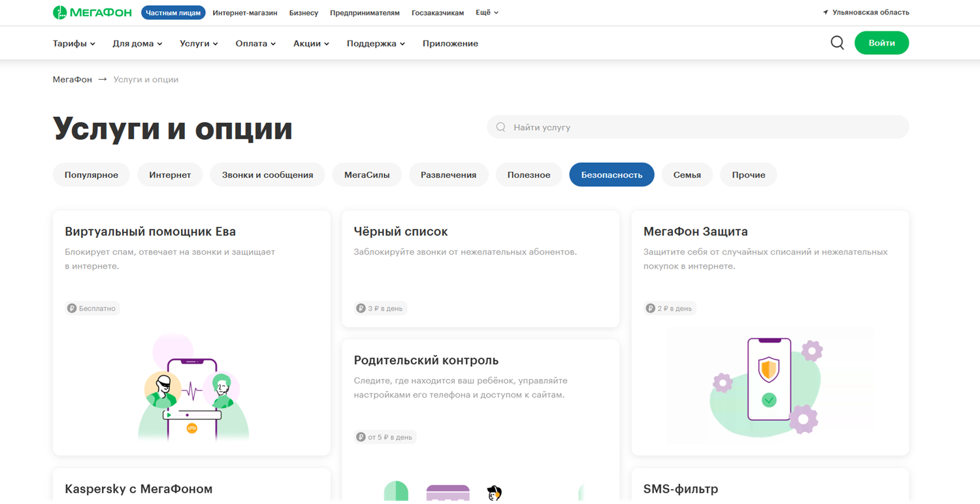Open Родительский контроль service title
980x504 pixels.
pos(426,360)
